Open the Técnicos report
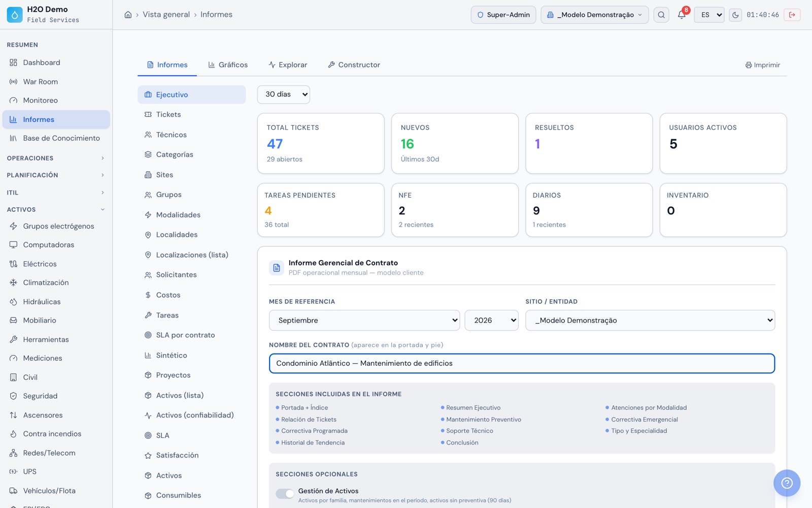 (192, 135)
